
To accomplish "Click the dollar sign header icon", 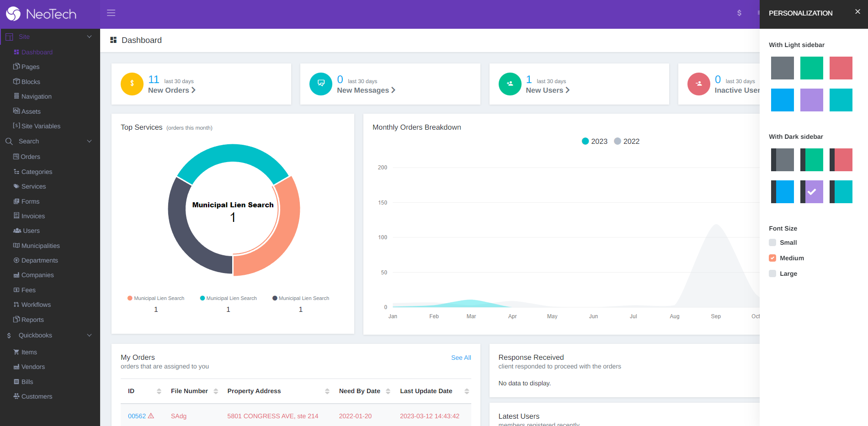I will [x=739, y=13].
